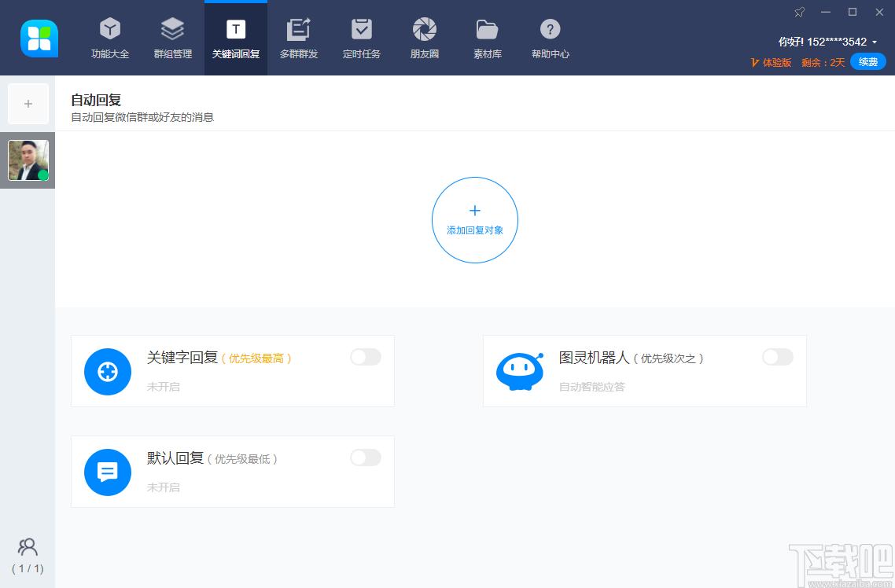Open 定时任务 calendar icon
Image resolution: width=895 pixels, height=588 pixels.
(x=361, y=28)
